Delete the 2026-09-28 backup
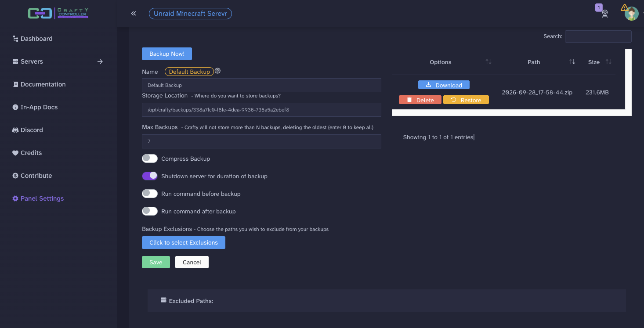 pos(420,100)
